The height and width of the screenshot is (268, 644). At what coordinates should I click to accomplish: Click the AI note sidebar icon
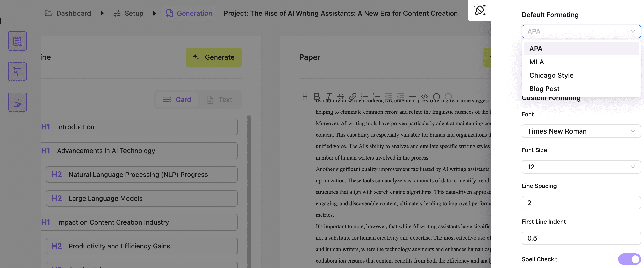17,102
